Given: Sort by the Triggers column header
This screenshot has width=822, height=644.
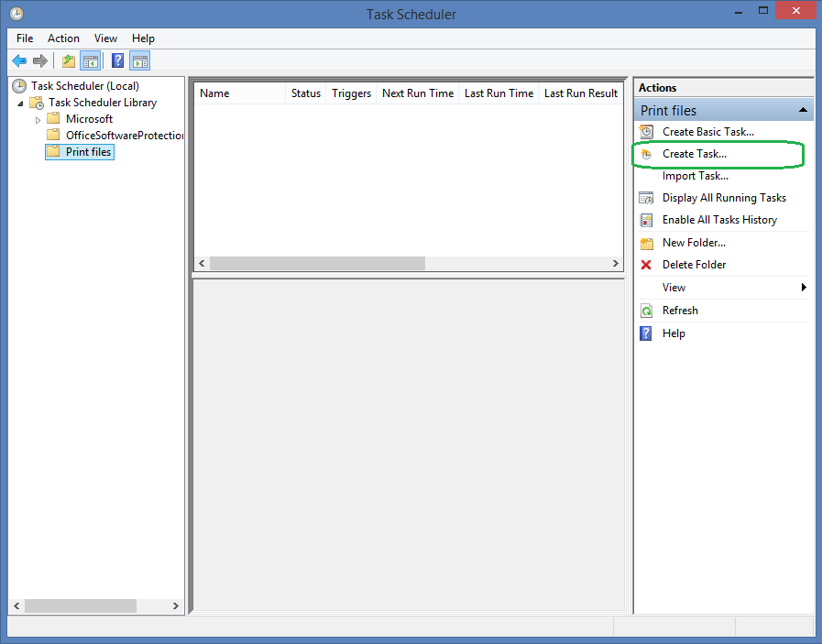Looking at the screenshot, I should [351, 93].
